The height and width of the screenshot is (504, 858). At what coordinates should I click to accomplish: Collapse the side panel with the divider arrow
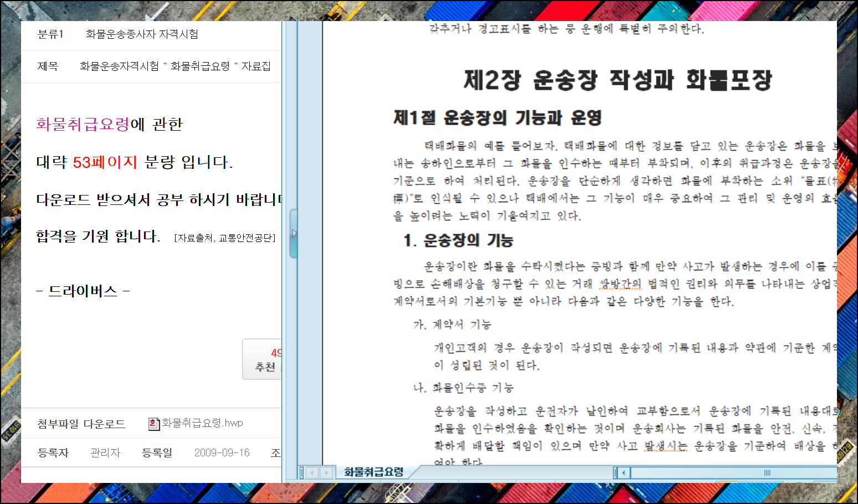pos(294,234)
